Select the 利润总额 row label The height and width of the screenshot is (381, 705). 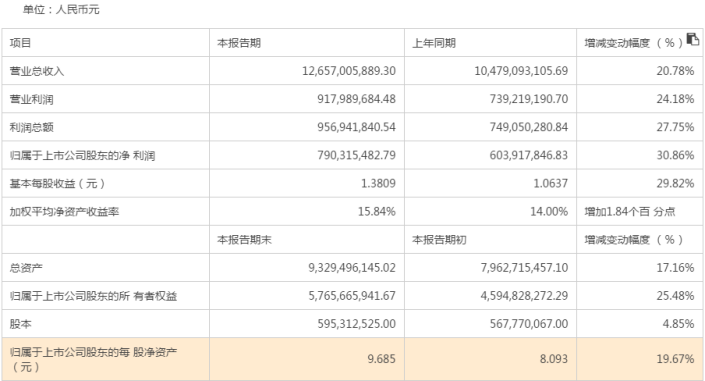[31, 127]
